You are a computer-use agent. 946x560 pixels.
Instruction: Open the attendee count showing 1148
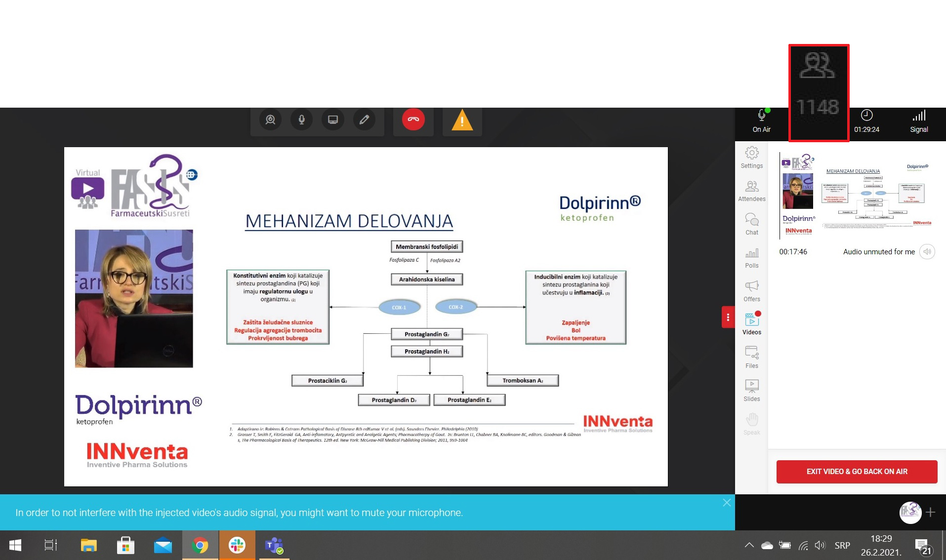tap(819, 93)
